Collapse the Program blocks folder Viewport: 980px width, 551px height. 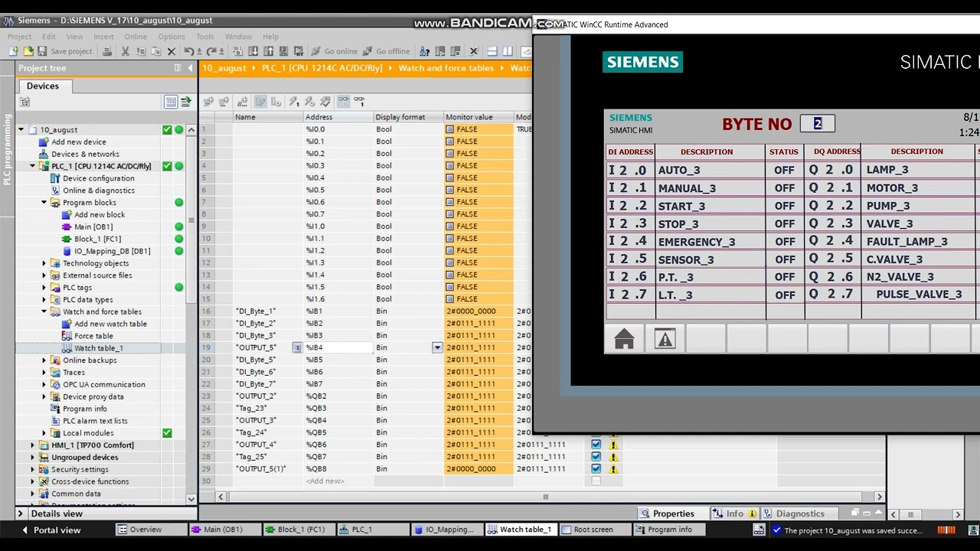[x=44, y=203]
